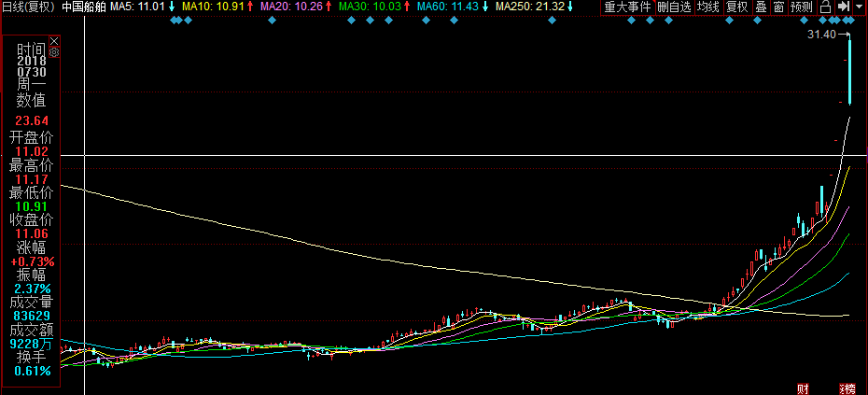Click the 时间 label in info panel
This screenshot has height=395, width=868.
coord(32,49)
